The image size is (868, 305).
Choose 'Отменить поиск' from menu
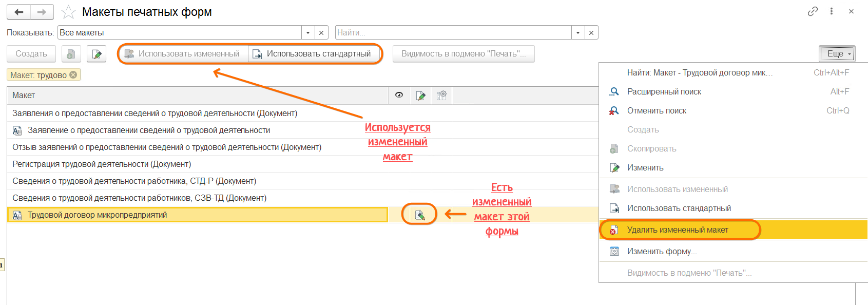733,111
